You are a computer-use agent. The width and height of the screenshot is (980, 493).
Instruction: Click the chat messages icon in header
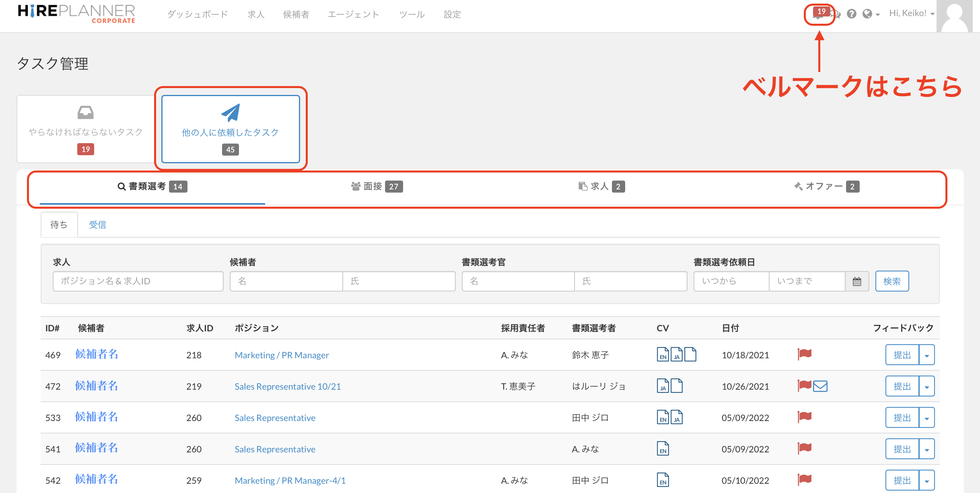pos(837,14)
